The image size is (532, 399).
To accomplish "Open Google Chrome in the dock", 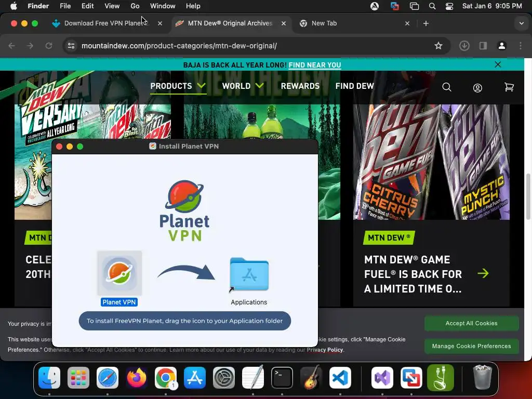I will pos(166,378).
